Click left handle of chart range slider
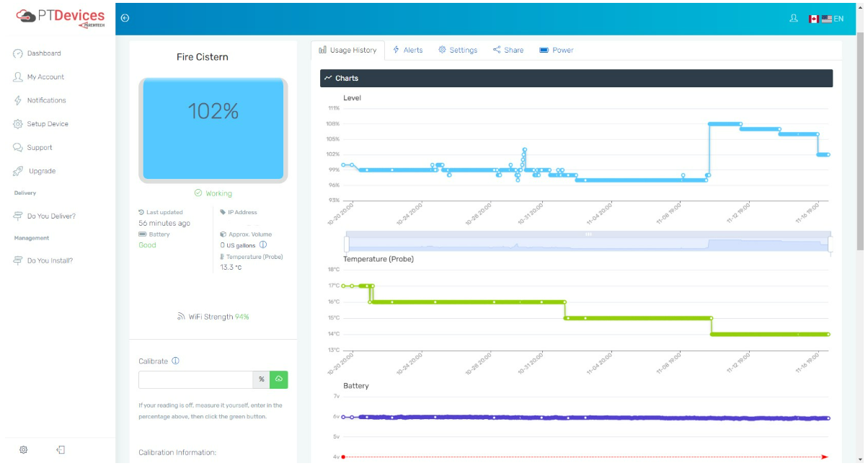868x471 pixels. (x=347, y=244)
